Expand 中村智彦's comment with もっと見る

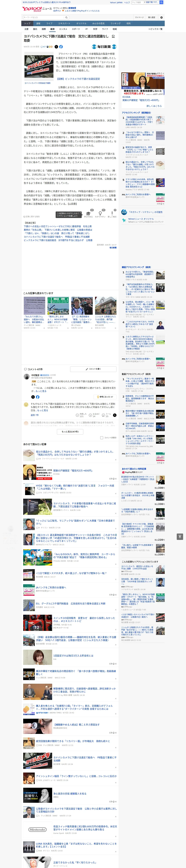(x=41, y=391)
